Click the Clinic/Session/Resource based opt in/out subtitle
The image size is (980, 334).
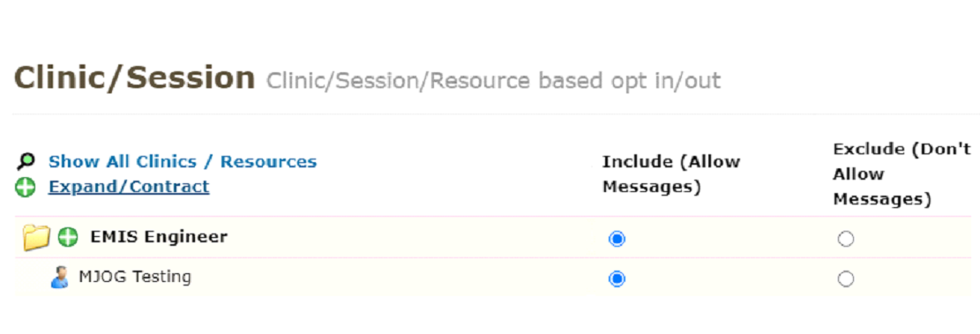click(494, 80)
